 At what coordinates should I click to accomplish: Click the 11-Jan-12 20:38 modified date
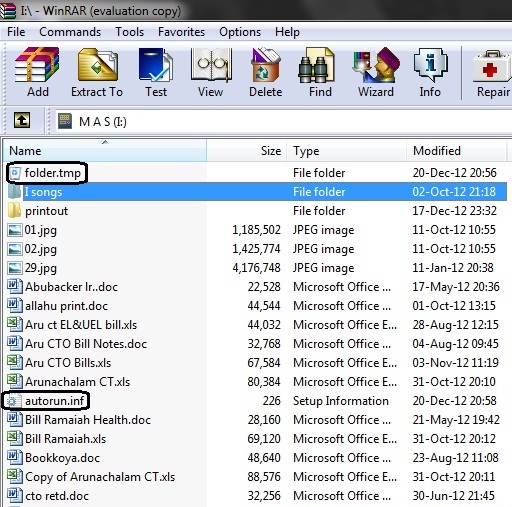pos(453,268)
